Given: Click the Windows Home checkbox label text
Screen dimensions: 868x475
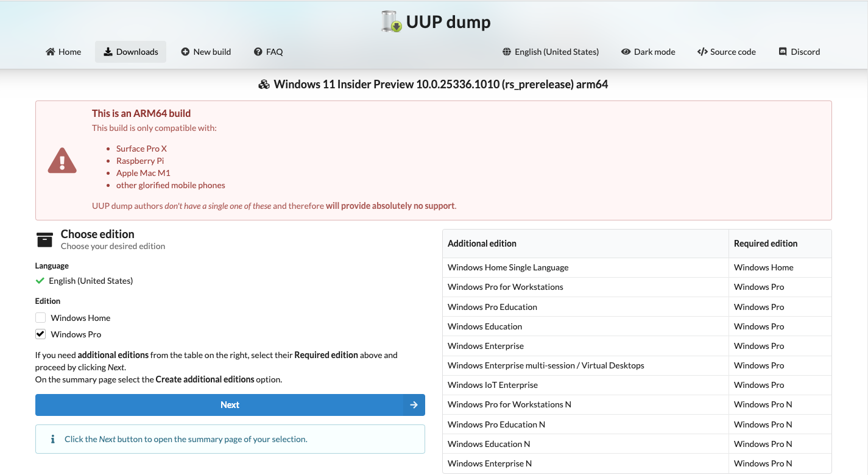Looking at the screenshot, I should click(80, 318).
